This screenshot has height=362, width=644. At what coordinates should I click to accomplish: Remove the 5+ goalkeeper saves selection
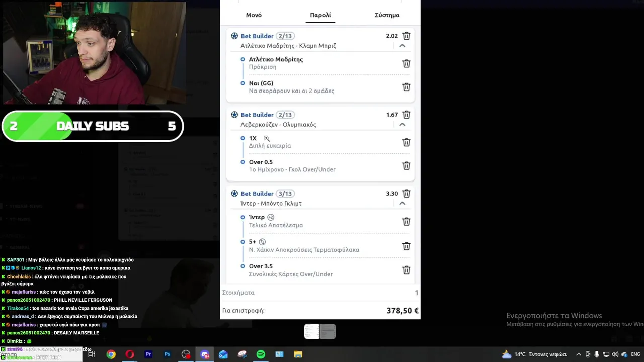point(406,246)
